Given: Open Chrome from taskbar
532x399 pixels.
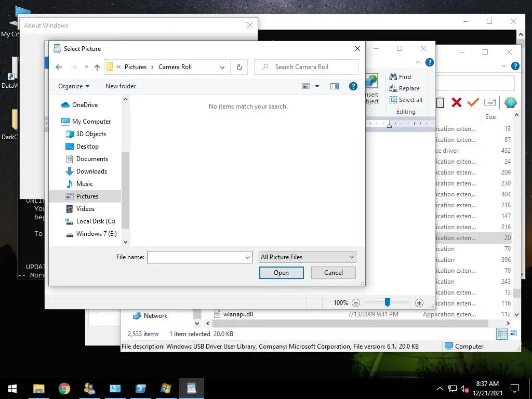Looking at the screenshot, I should click(64, 389).
